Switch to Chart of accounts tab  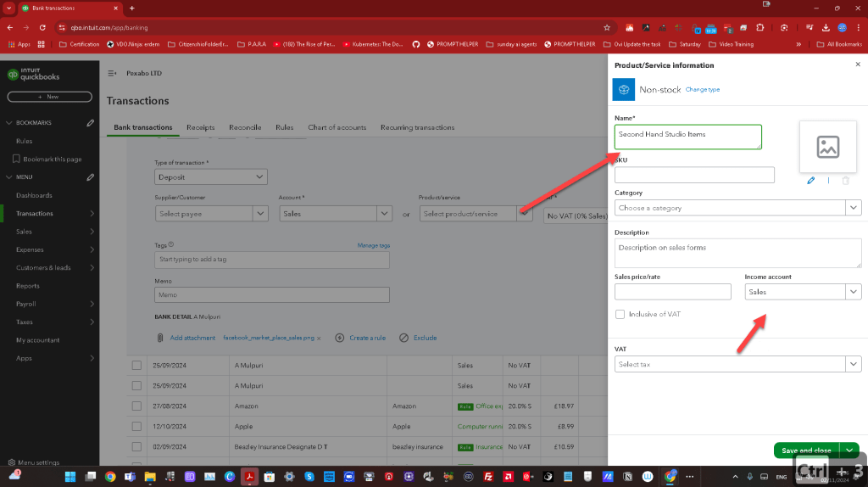tap(337, 127)
